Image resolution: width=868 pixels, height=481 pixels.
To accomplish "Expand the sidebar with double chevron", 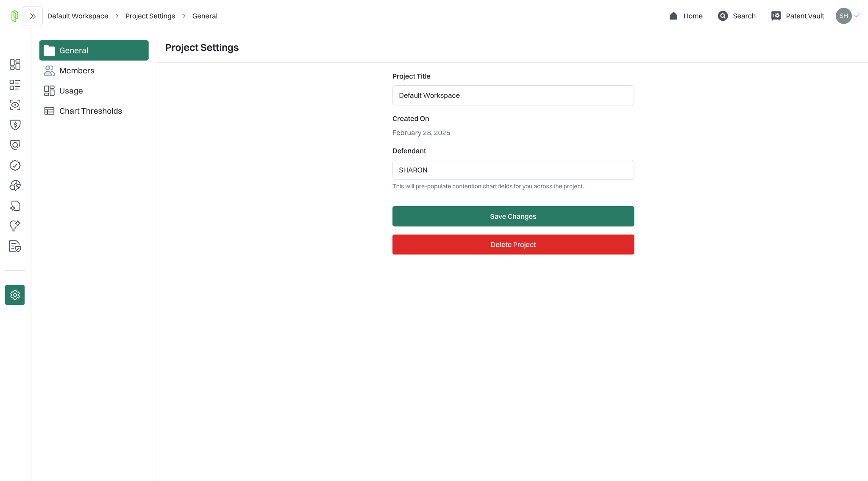I will [33, 16].
